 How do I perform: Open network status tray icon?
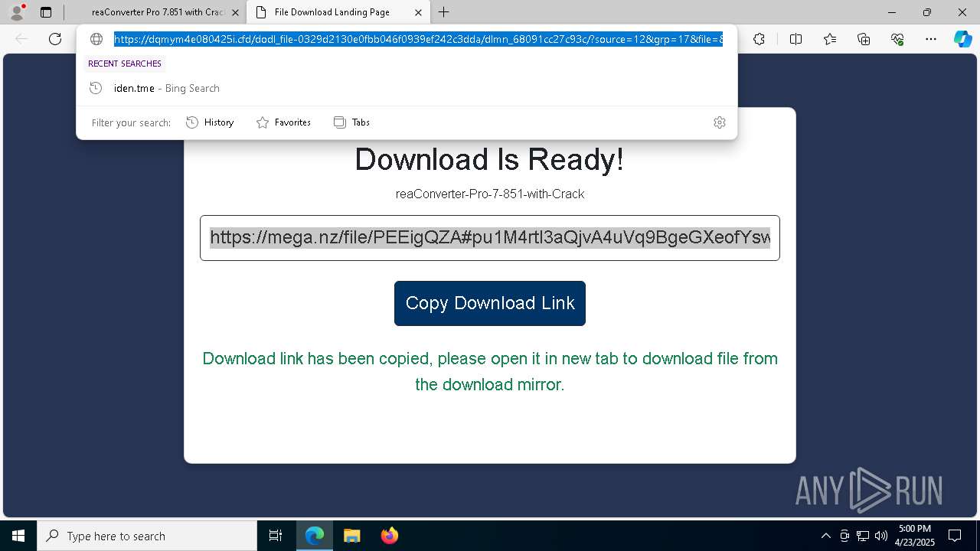pyautogui.click(x=862, y=536)
